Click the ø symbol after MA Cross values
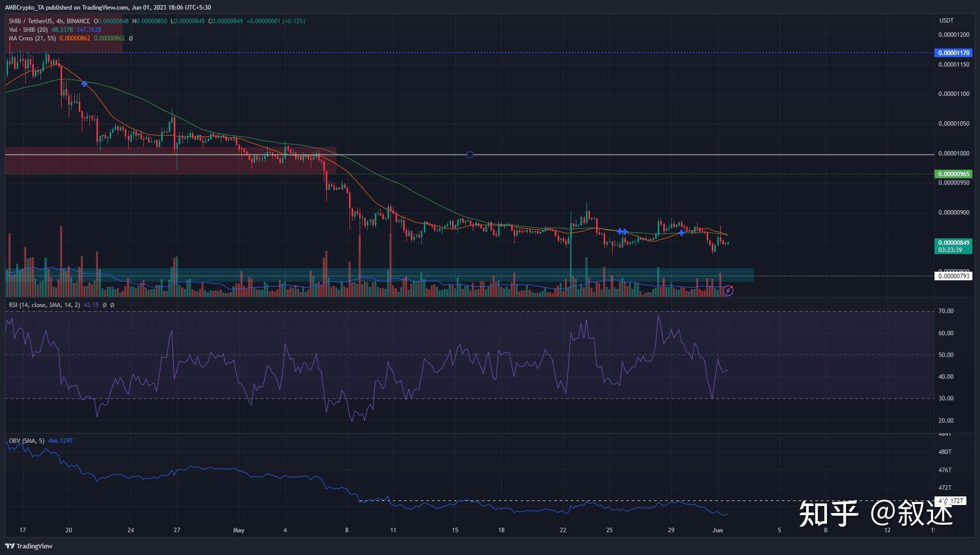980x555 pixels. click(131, 38)
